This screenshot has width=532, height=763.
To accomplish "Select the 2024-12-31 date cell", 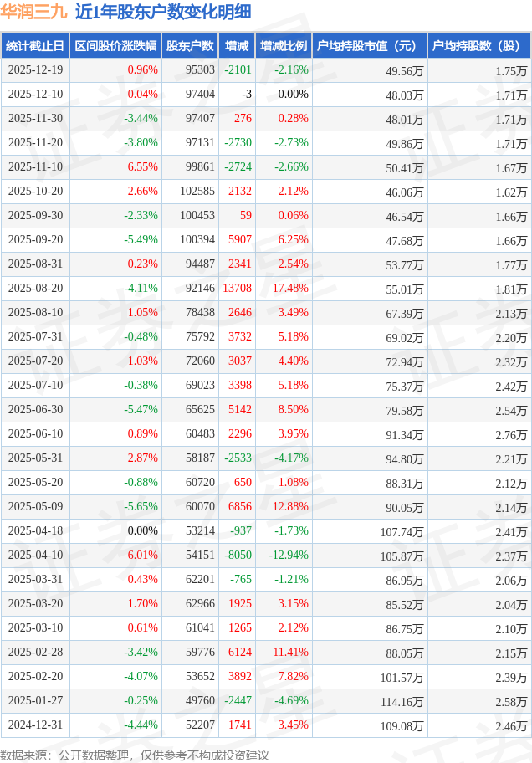I will 35,725.
